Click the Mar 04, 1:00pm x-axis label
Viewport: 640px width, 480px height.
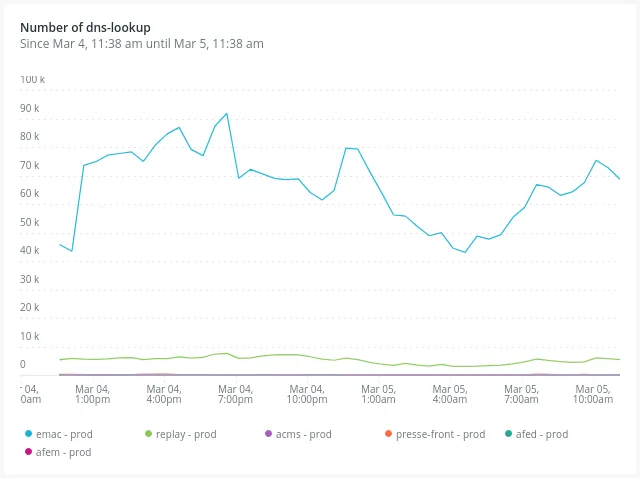click(x=92, y=394)
